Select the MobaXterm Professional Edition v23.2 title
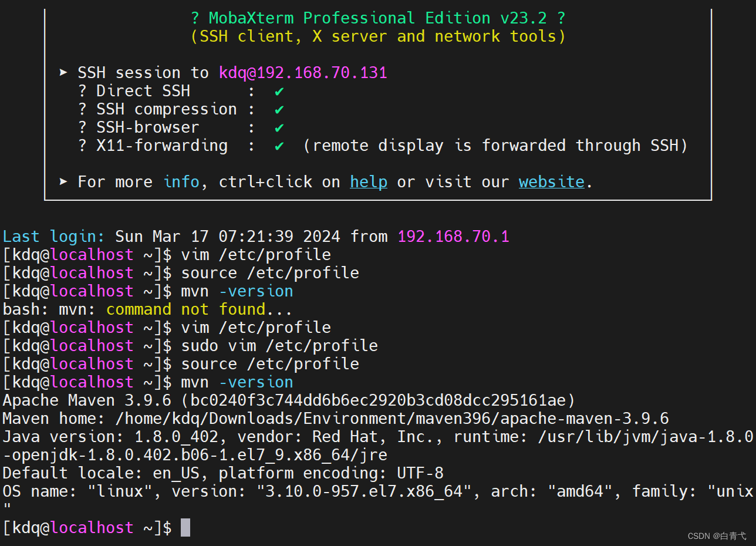756x546 pixels. (379, 18)
